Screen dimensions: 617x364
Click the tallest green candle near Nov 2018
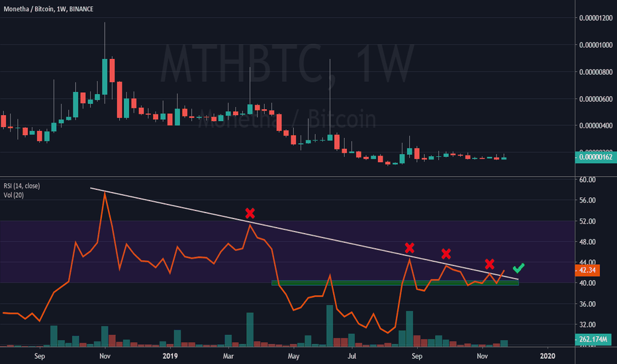pos(105,77)
